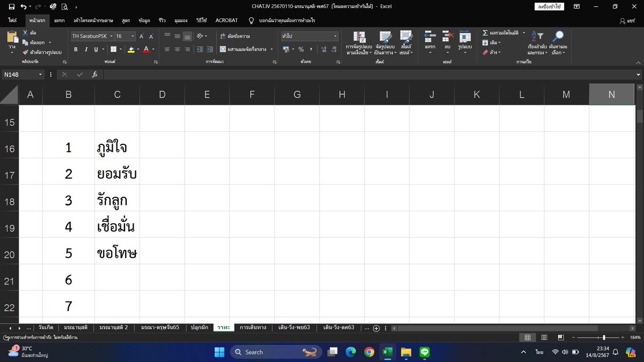Increase cell indent
644x362 pixels.
pyautogui.click(x=210, y=49)
